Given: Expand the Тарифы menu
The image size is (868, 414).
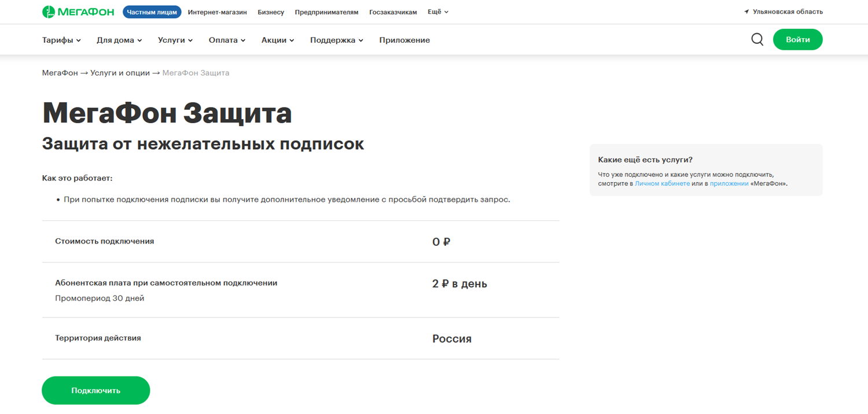Looking at the screenshot, I should (61, 40).
